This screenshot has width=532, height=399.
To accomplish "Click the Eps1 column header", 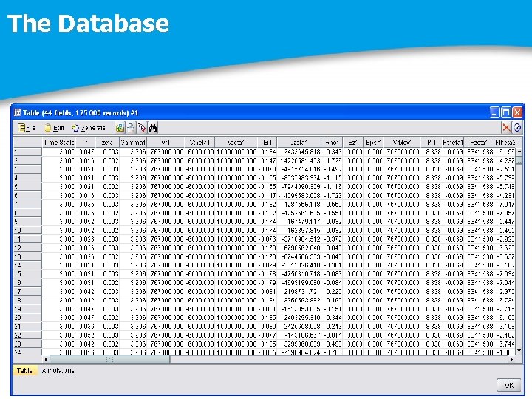I will click(x=373, y=143).
